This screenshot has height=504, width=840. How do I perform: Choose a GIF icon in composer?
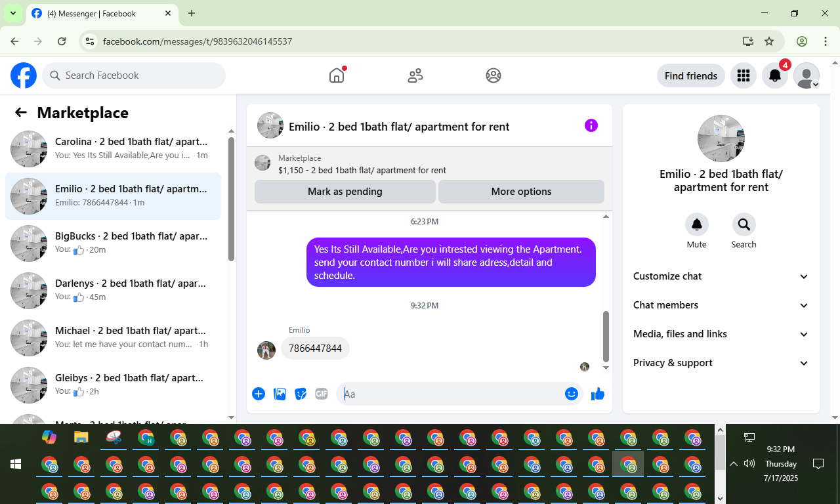[321, 394]
